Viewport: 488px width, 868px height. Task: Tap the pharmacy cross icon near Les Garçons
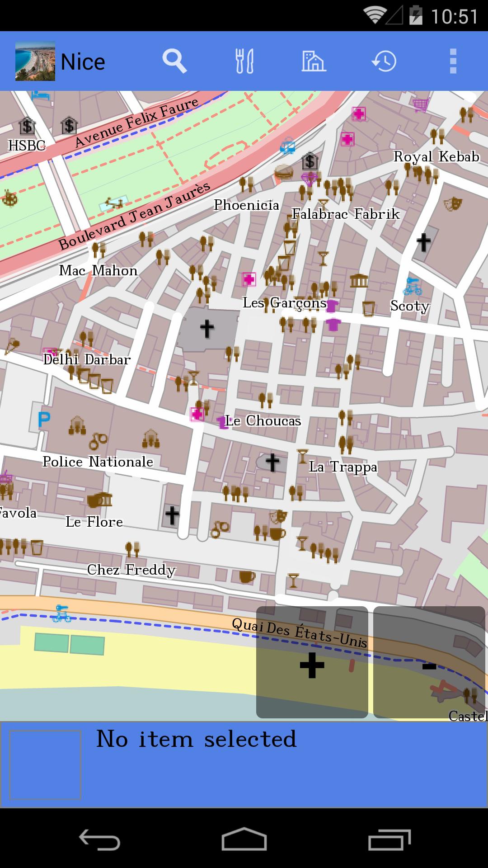click(x=249, y=279)
